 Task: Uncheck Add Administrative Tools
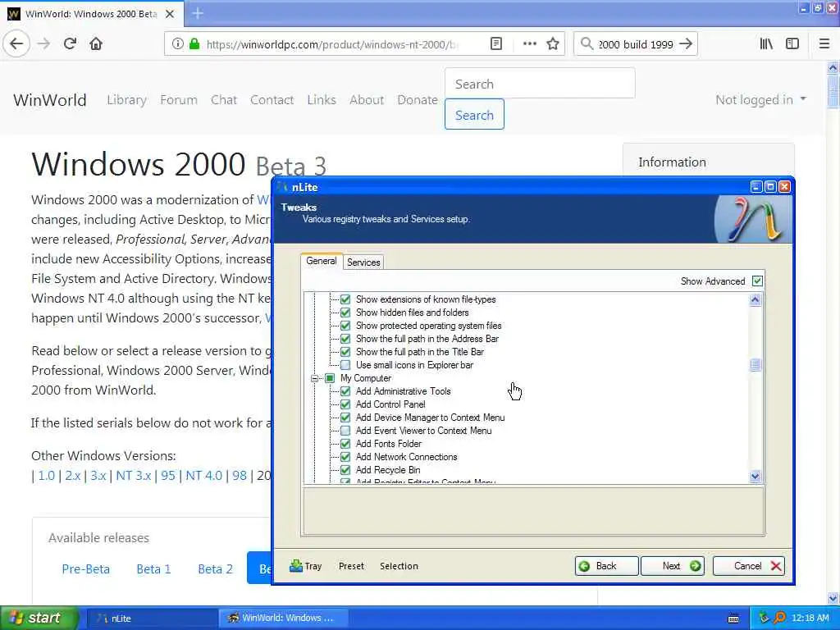coord(345,391)
